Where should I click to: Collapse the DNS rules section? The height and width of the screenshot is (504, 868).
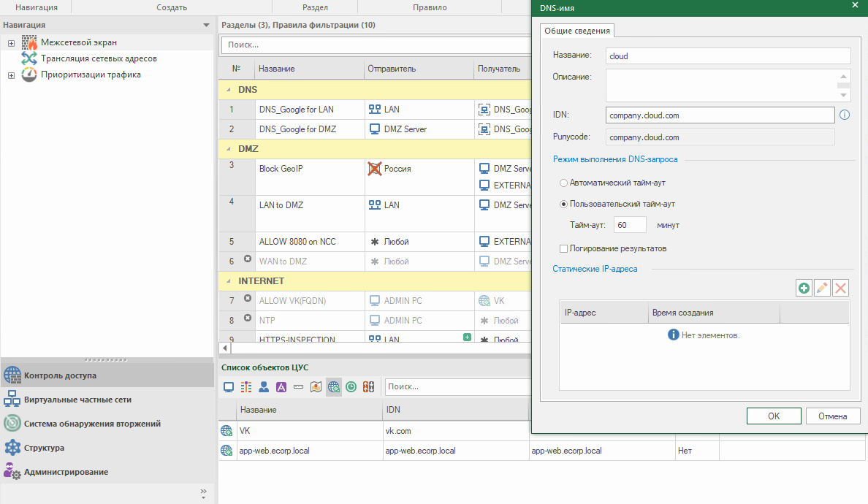(x=229, y=90)
